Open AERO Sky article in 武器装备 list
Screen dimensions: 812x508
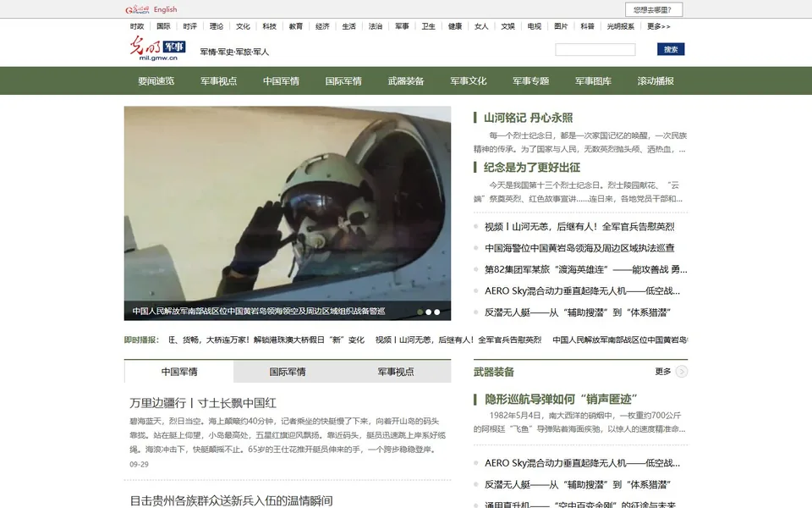(x=582, y=463)
